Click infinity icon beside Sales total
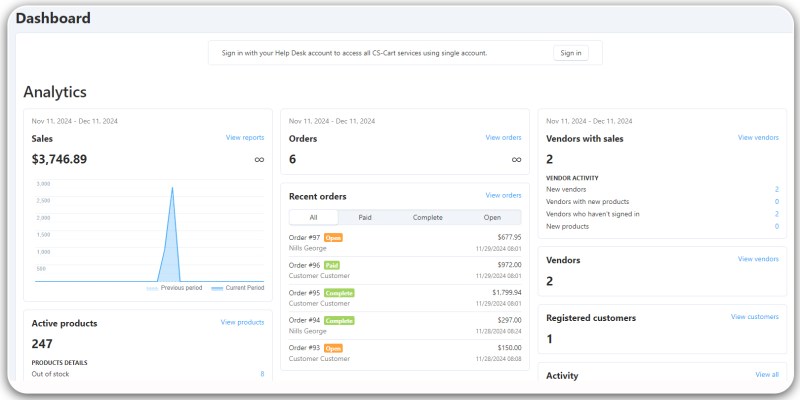800x400 pixels. [x=259, y=159]
